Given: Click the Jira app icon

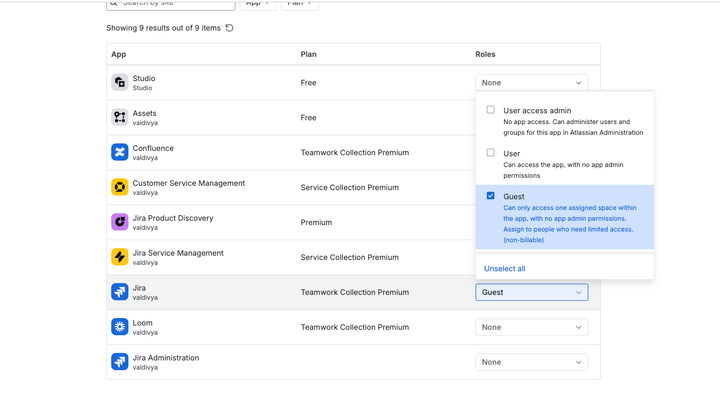Looking at the screenshot, I should 119,292.
